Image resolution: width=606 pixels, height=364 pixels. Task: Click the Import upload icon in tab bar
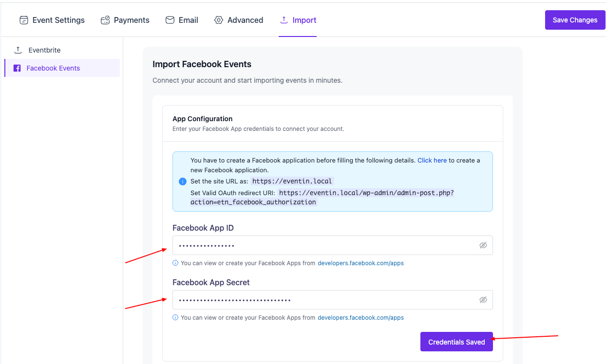(284, 20)
